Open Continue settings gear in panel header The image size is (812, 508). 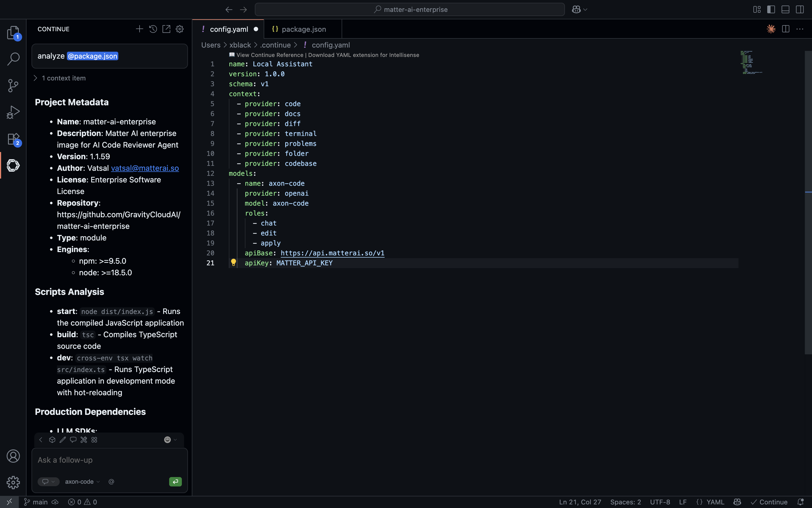[x=180, y=29]
